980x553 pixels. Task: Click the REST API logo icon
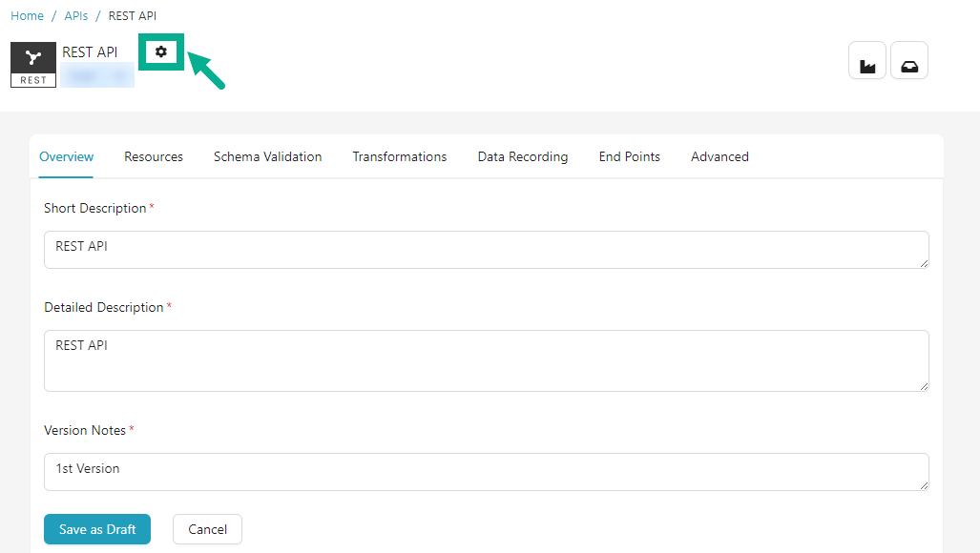tap(33, 64)
